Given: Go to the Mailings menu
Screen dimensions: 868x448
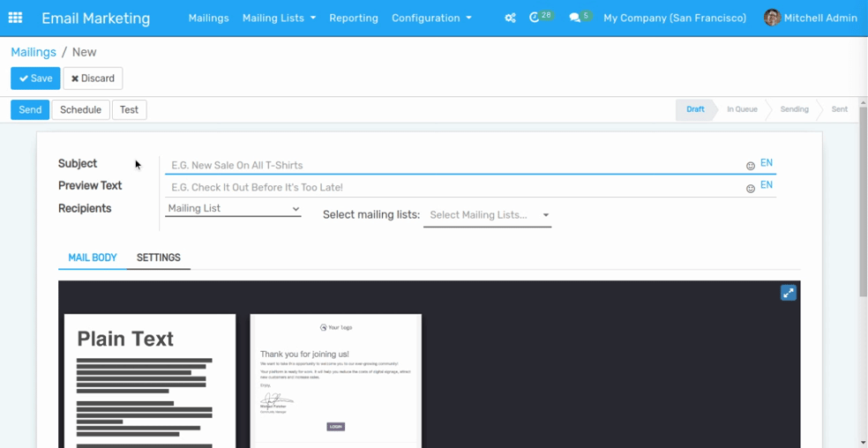Looking at the screenshot, I should point(209,18).
